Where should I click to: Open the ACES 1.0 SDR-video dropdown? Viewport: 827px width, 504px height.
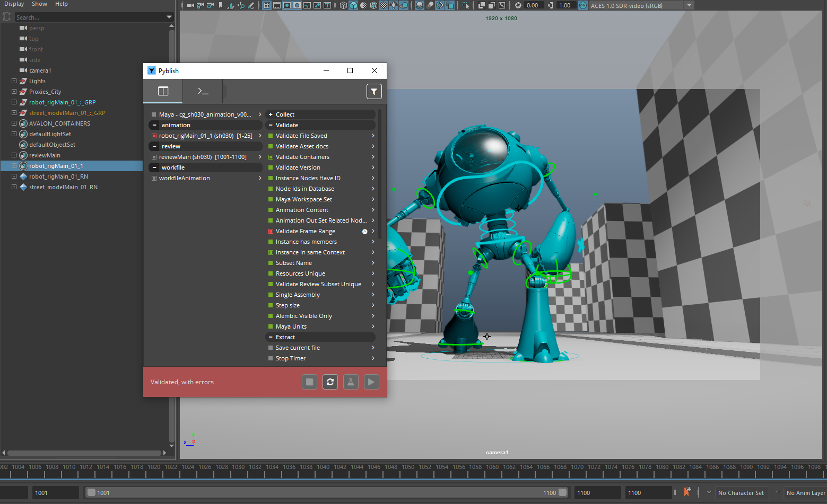click(x=688, y=5)
